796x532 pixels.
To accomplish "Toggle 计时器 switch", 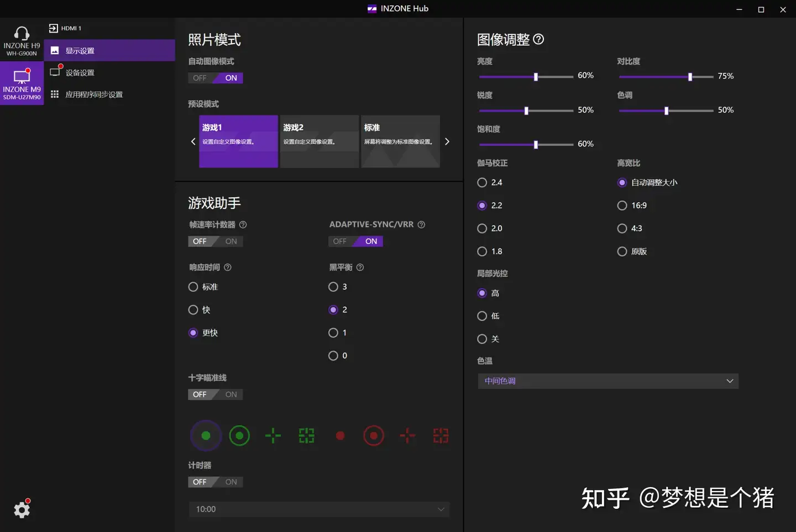I will (x=216, y=482).
